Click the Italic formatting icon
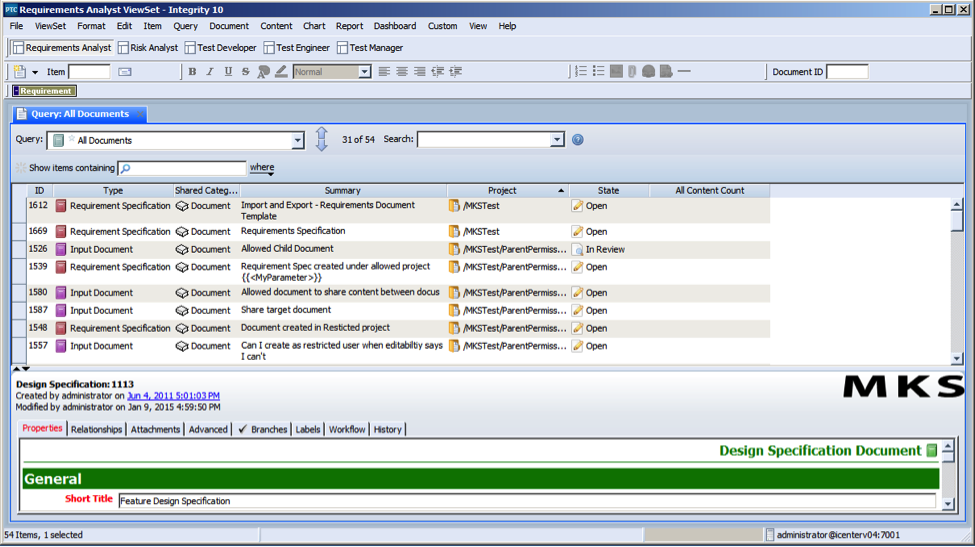Image resolution: width=975 pixels, height=547 pixels. click(x=210, y=71)
